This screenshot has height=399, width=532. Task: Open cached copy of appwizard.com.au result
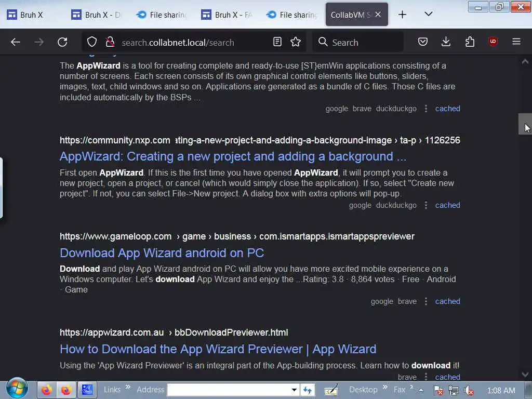pos(447,377)
